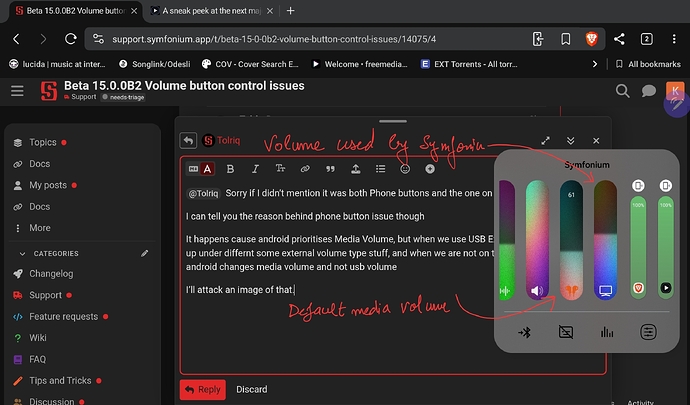Viewport: 690px width, 405px height.
Task: Edit categories with the pencil icon
Action: coord(145,254)
